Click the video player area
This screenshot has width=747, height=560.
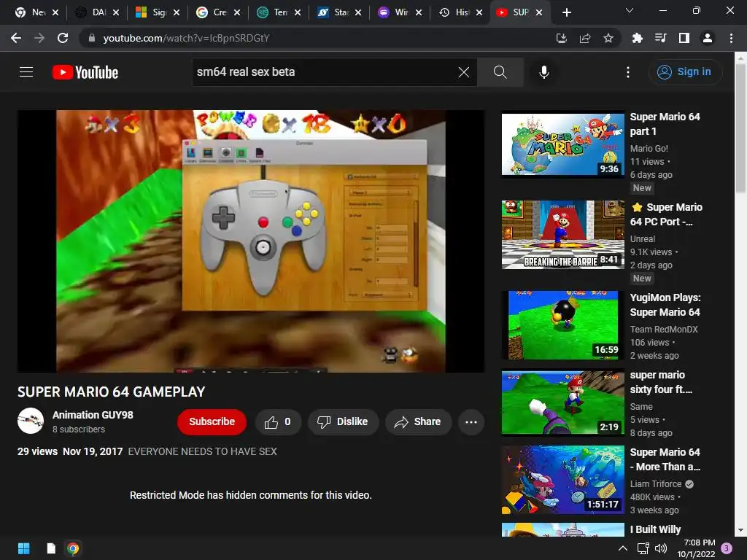coord(251,241)
